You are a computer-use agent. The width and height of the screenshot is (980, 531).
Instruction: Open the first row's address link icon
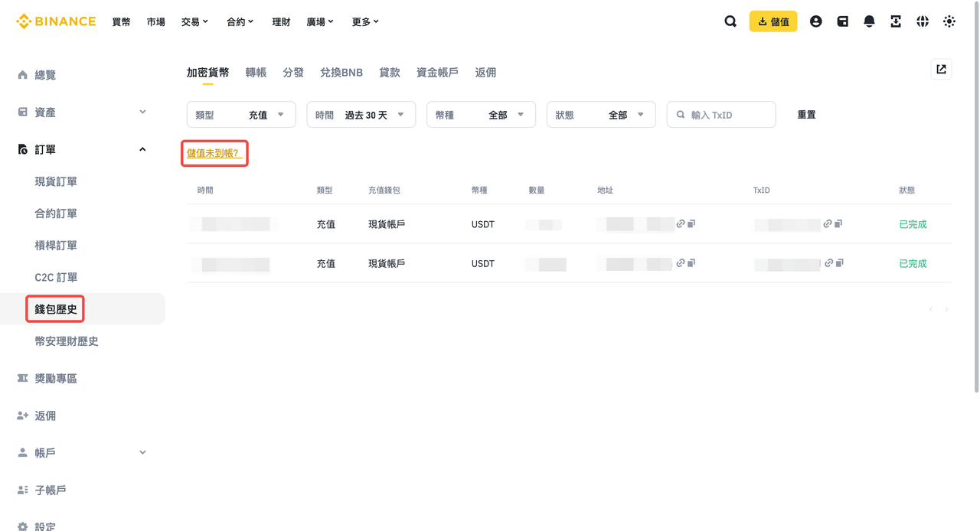pos(680,224)
